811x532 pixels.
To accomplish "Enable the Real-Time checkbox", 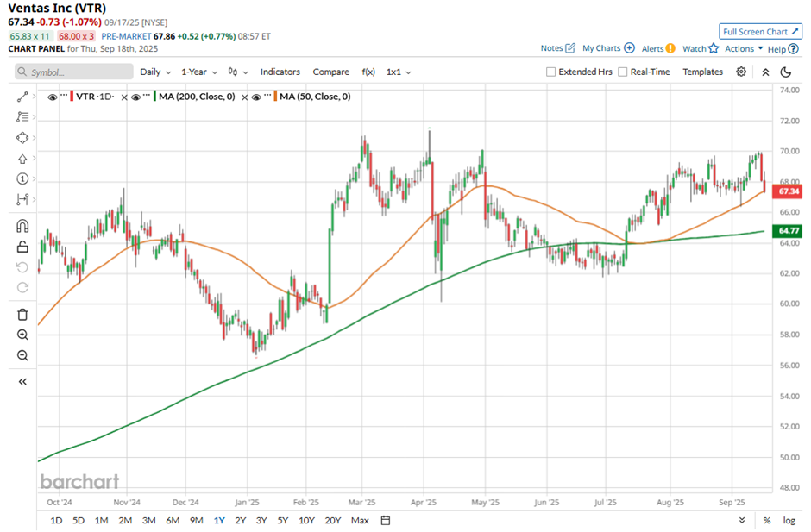I will 623,72.
